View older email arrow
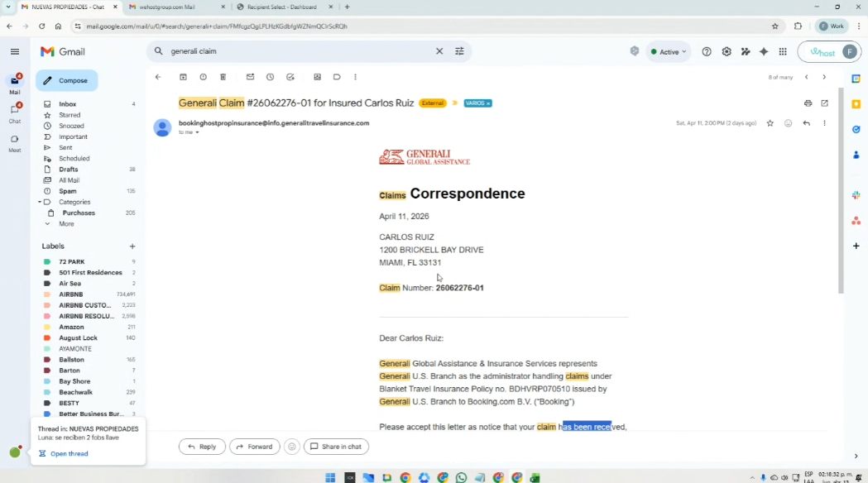The height and width of the screenshot is (483, 868). point(824,77)
